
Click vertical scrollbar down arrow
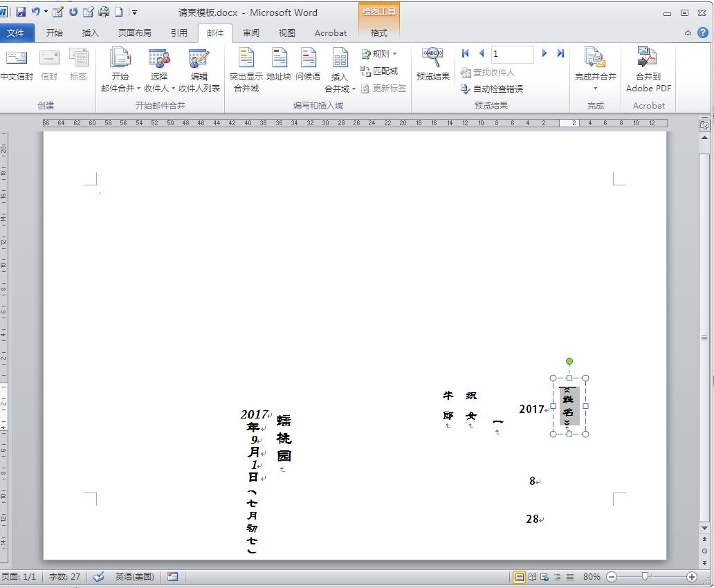coord(704,529)
